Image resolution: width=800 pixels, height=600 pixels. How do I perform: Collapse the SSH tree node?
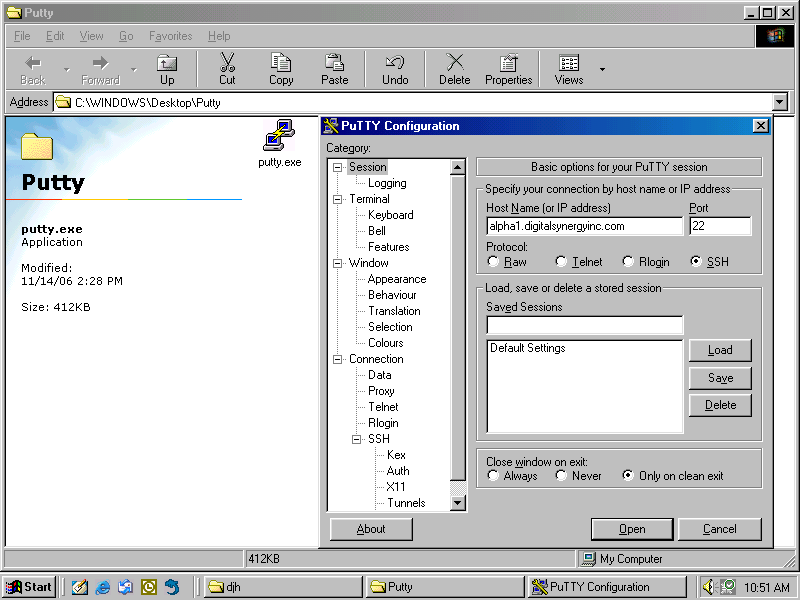coord(356,439)
